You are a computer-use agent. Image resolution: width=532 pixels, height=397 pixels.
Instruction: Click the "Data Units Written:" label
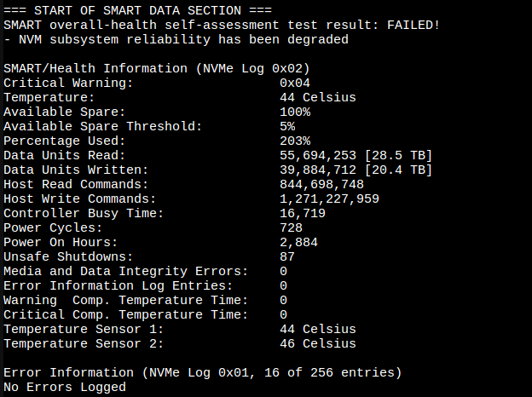tap(77, 170)
